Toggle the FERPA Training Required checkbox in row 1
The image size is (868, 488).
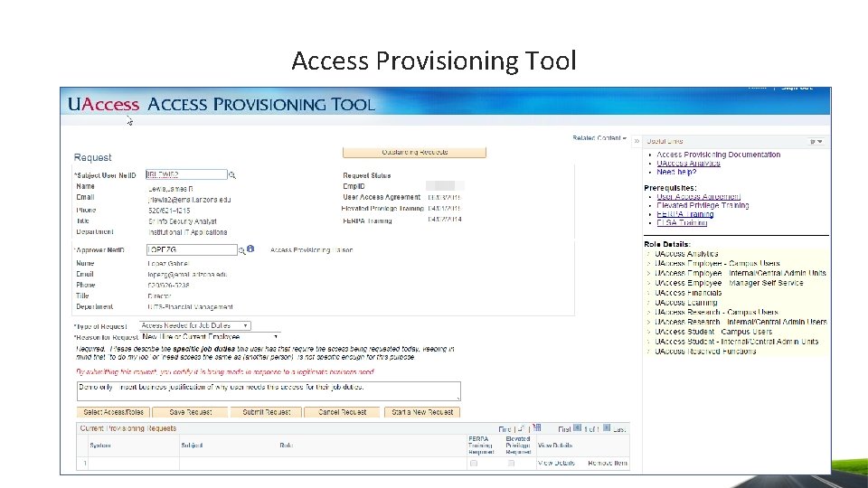point(474,463)
